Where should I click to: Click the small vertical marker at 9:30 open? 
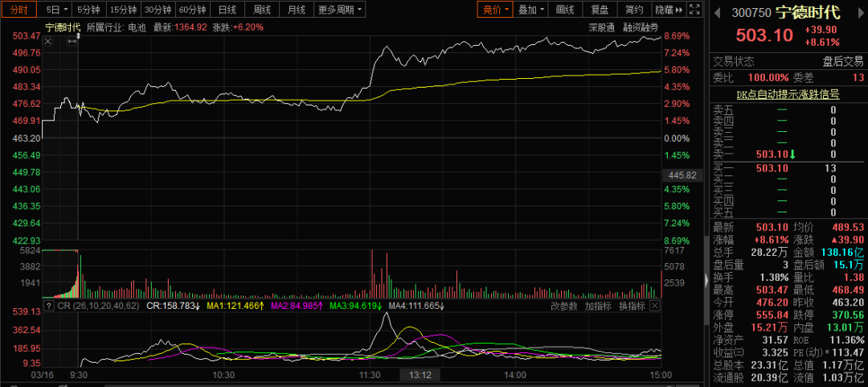[78, 35]
